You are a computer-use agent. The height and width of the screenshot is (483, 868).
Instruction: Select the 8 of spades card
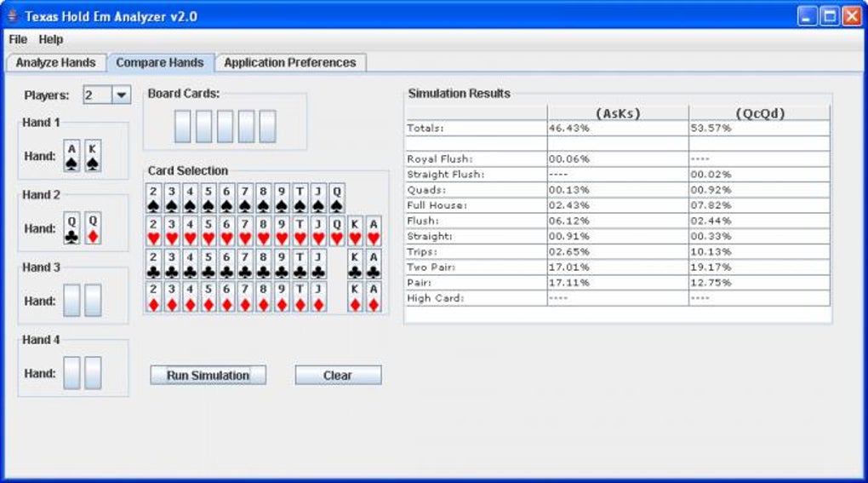pyautogui.click(x=263, y=198)
